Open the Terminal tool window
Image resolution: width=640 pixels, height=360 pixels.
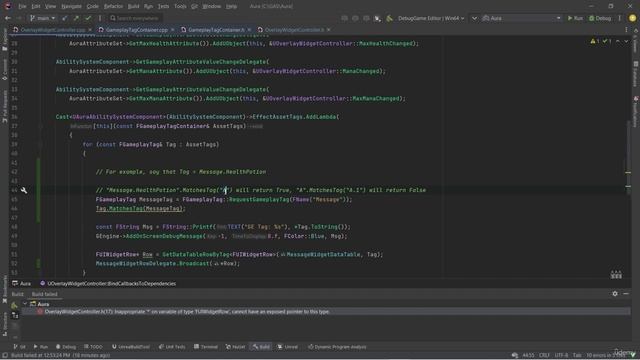(x=206, y=347)
